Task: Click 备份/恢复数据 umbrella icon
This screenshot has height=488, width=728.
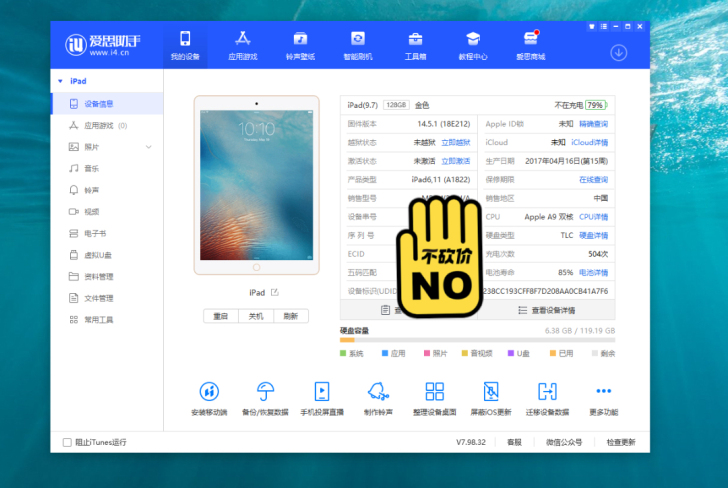Action: tap(266, 391)
